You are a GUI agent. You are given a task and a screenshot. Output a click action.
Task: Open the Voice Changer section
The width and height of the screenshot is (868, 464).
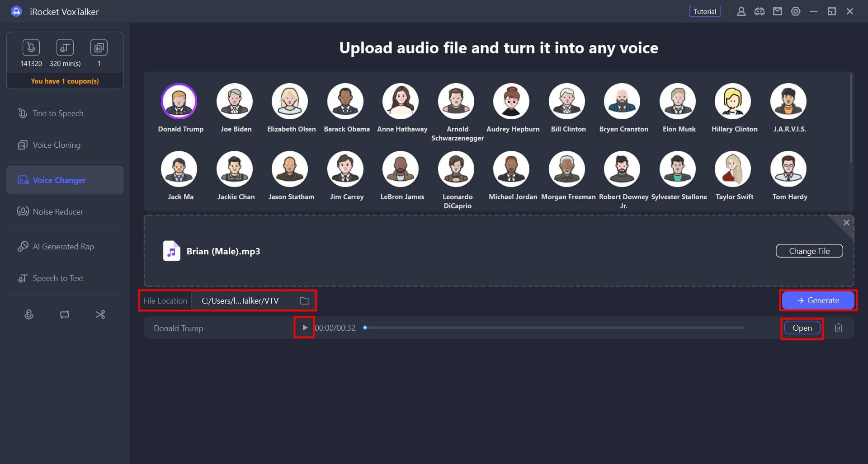coord(65,180)
